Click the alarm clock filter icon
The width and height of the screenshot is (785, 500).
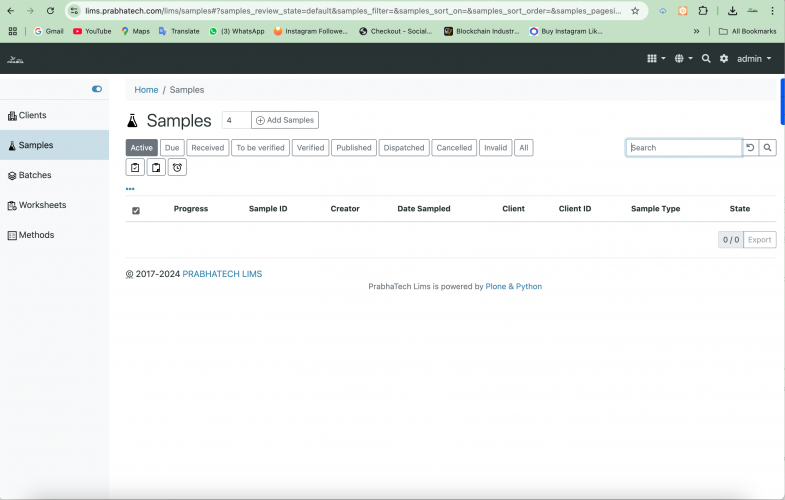click(x=177, y=167)
